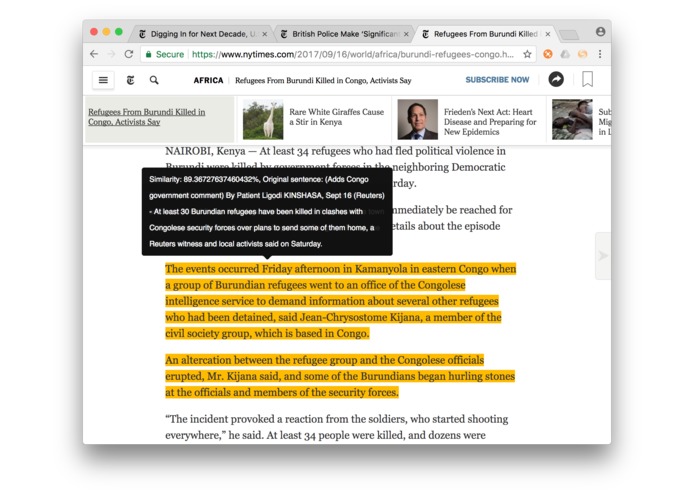
Task: Close the Digging In for Next Decade tab
Action: 265,34
